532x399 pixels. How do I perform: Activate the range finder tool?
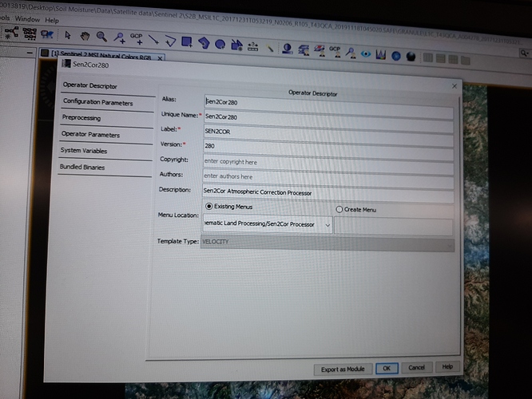click(x=252, y=46)
